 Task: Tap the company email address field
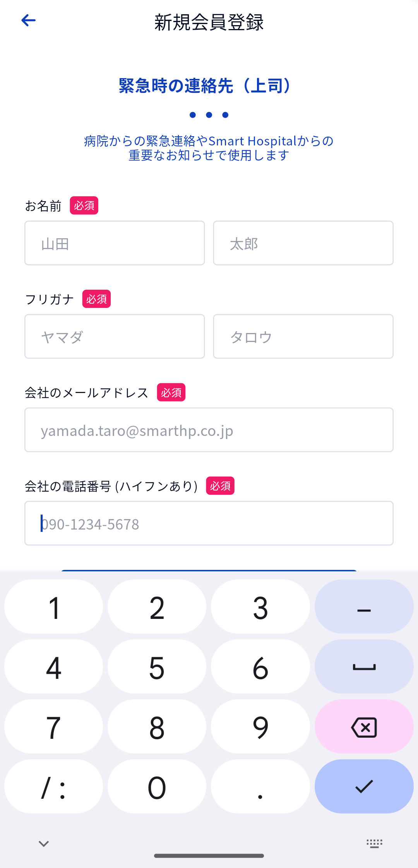pos(209,430)
